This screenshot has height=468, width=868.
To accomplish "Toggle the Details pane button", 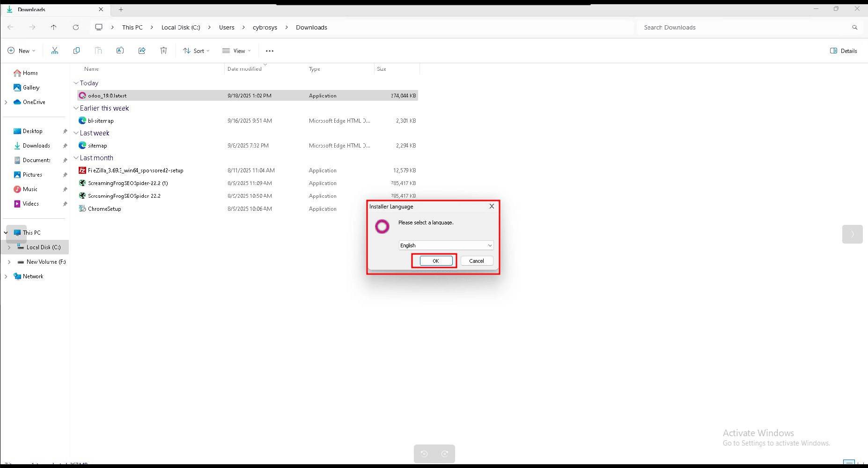I will pos(843,51).
